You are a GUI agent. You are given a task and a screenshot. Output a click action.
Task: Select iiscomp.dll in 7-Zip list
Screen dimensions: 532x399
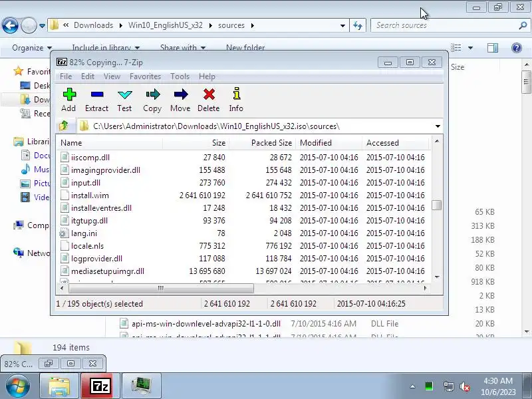coord(243,158)
